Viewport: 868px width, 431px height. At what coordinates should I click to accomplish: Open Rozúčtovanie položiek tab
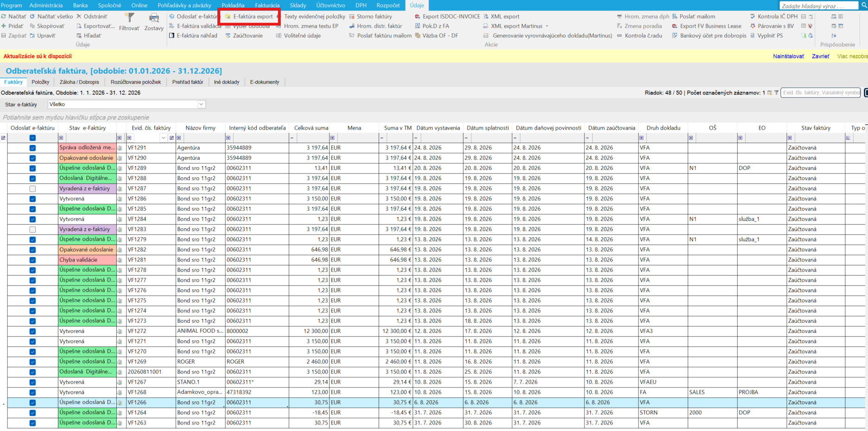[136, 82]
